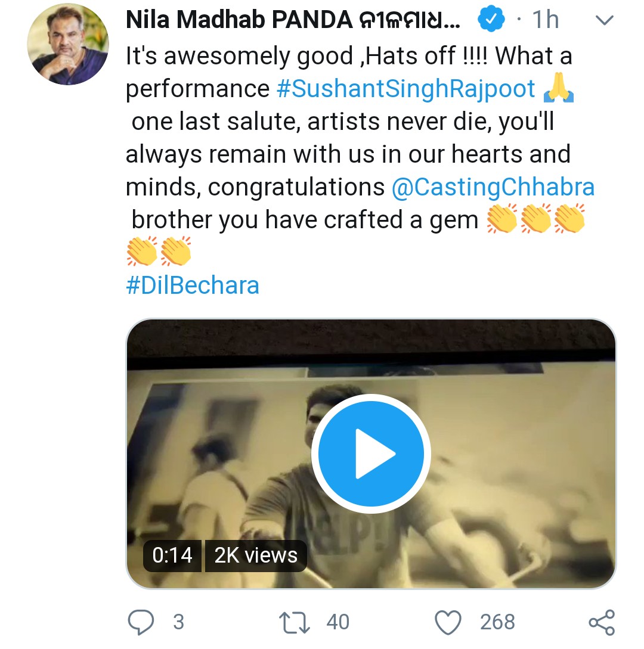This screenshot has width=644, height=649.
Task: Share the tweet via share icon
Action: click(x=601, y=623)
